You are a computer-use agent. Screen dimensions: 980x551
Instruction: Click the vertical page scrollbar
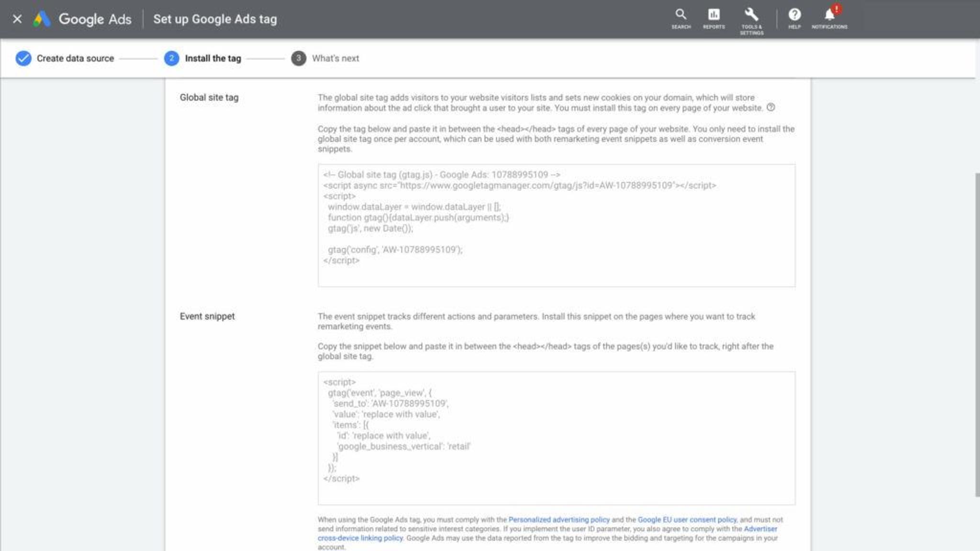click(x=977, y=335)
